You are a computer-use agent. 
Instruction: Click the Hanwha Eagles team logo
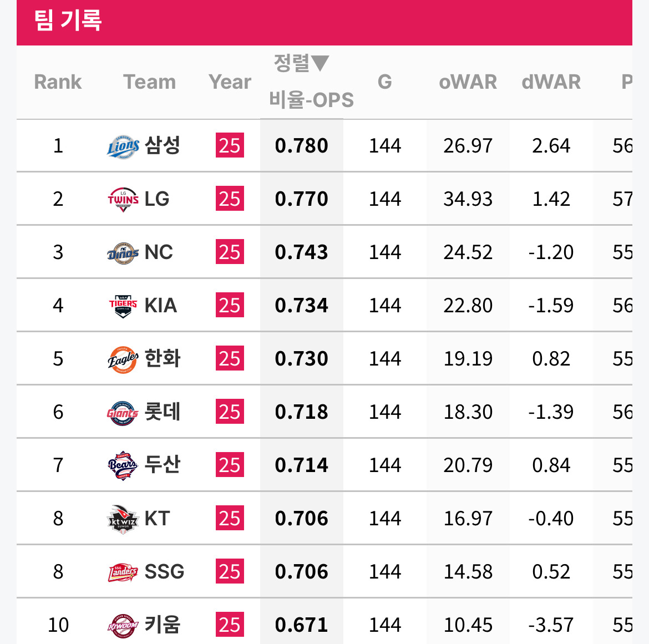click(123, 359)
